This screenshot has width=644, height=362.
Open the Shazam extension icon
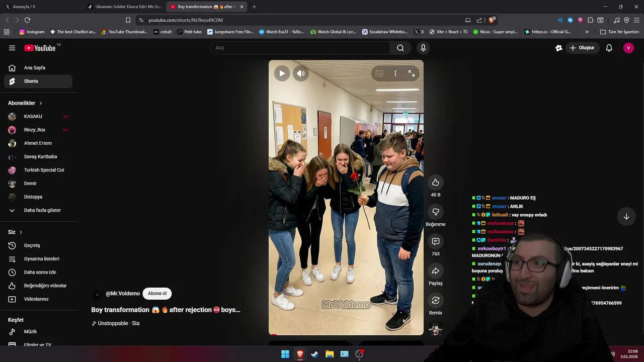point(570,20)
